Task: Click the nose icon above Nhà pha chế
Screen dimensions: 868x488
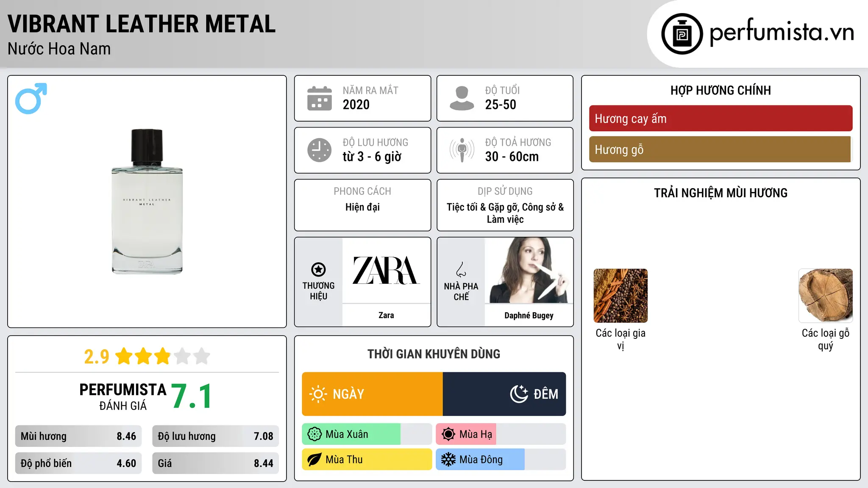Action: pos(461,269)
